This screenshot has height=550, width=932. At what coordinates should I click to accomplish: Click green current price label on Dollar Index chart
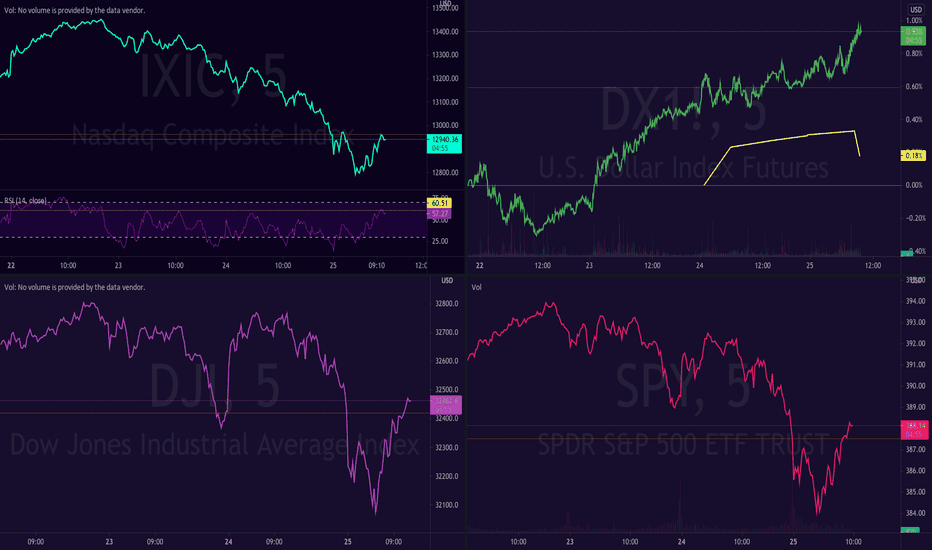pyautogui.click(x=913, y=36)
